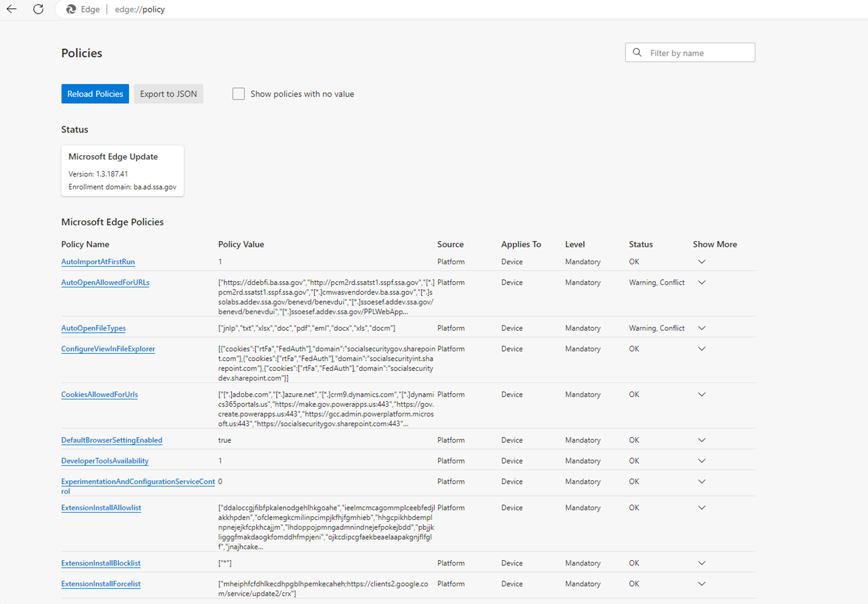The height and width of the screenshot is (604, 868).
Task: Expand Show More for AutoOpenFileTypes
Action: [x=702, y=328]
